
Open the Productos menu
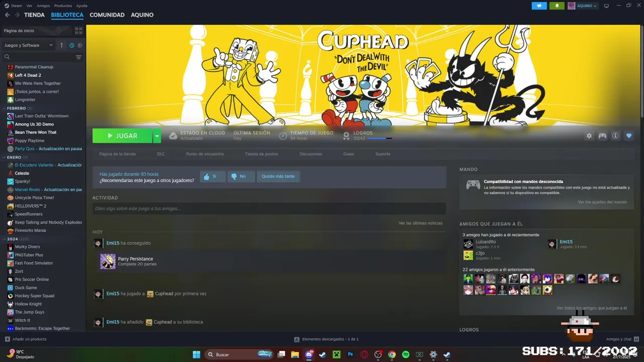coord(63,6)
